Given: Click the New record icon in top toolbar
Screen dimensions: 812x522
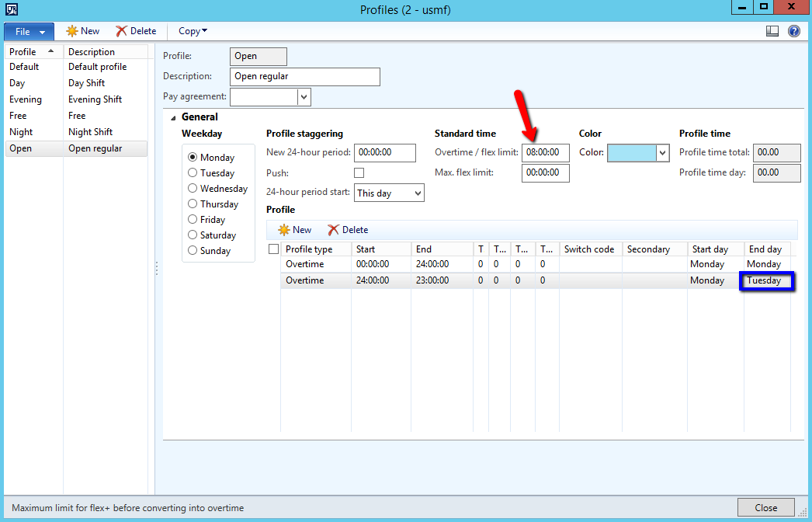Looking at the screenshot, I should 72,31.
